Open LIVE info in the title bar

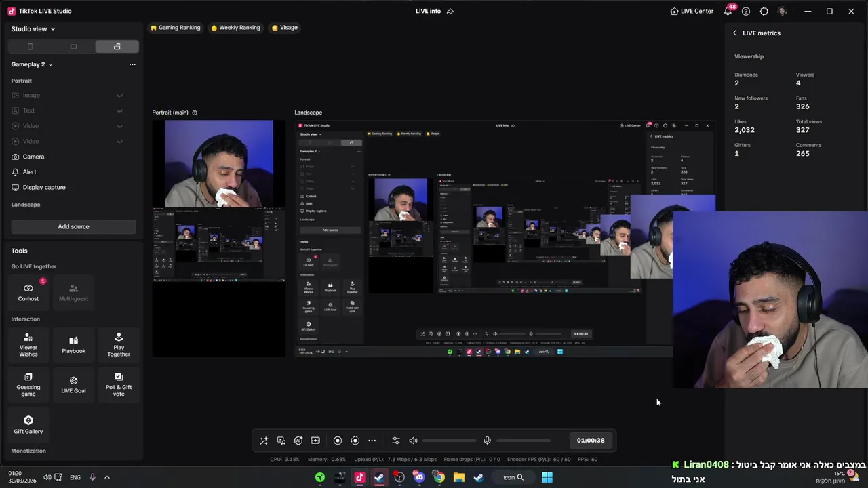[428, 11]
